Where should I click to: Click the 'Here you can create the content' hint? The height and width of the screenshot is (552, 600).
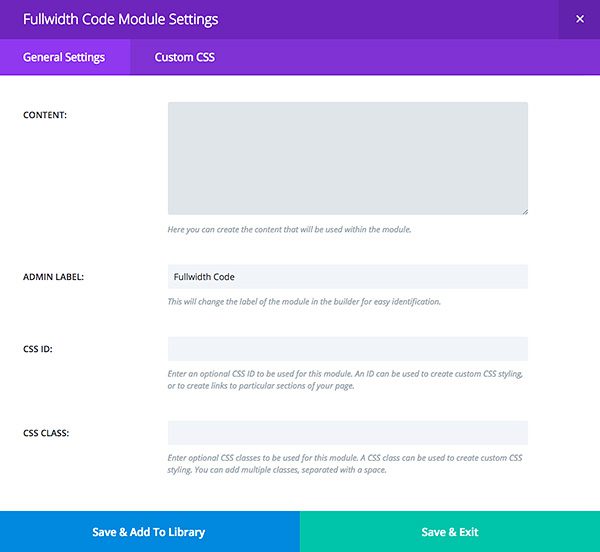[289, 230]
